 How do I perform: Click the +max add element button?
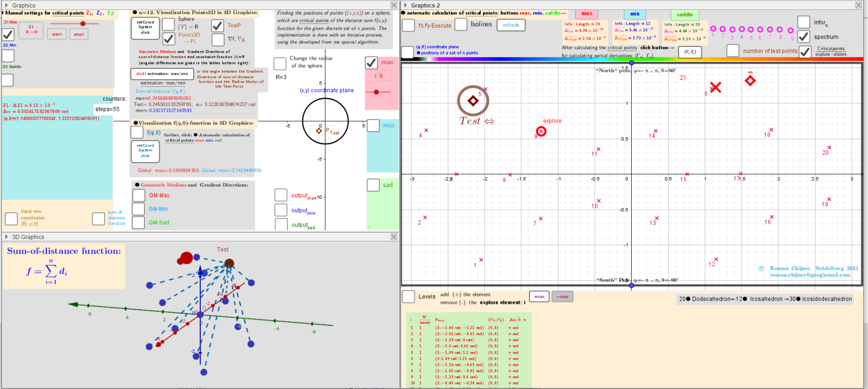(x=539, y=297)
